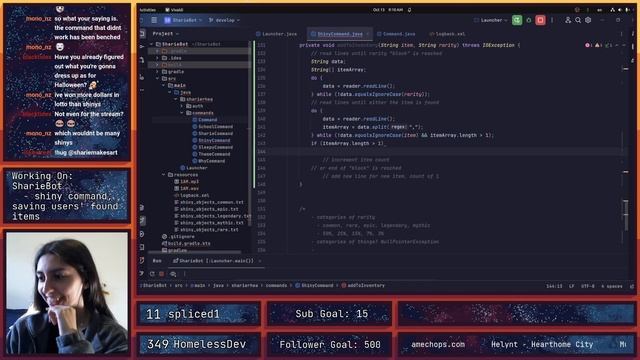The image size is (640, 360).
Task: Collapse the ShariBot root folder
Action: click(152, 44)
